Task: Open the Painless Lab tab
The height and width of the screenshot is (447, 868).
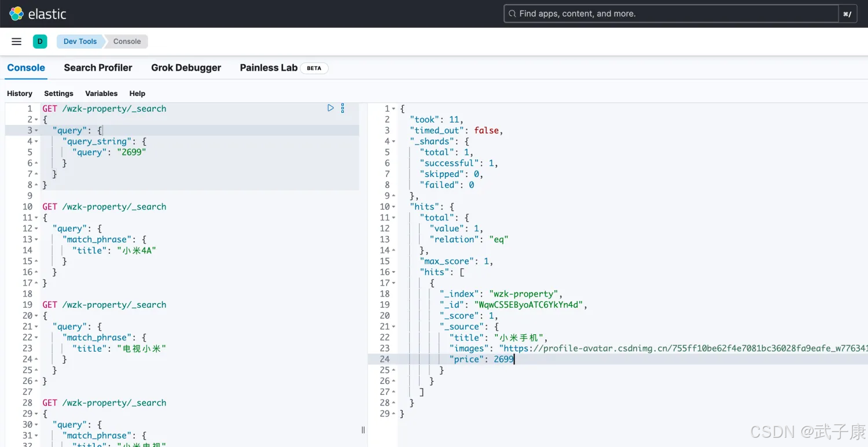Action: (x=269, y=68)
